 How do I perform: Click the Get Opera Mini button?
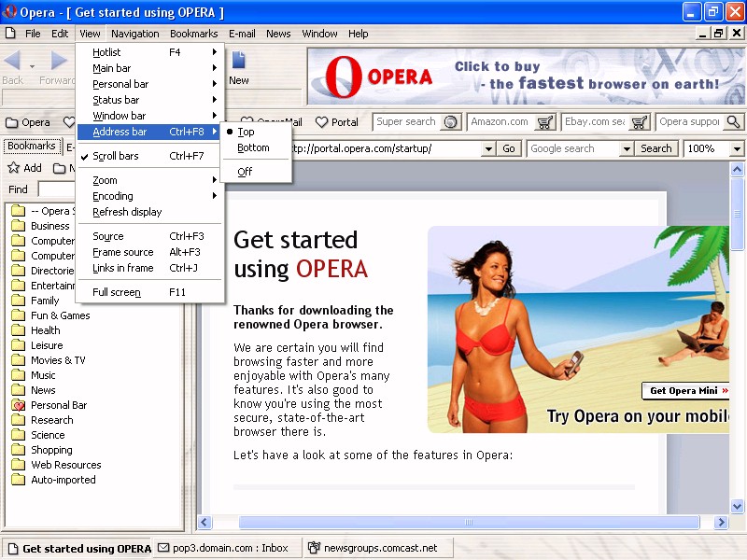coord(686,390)
